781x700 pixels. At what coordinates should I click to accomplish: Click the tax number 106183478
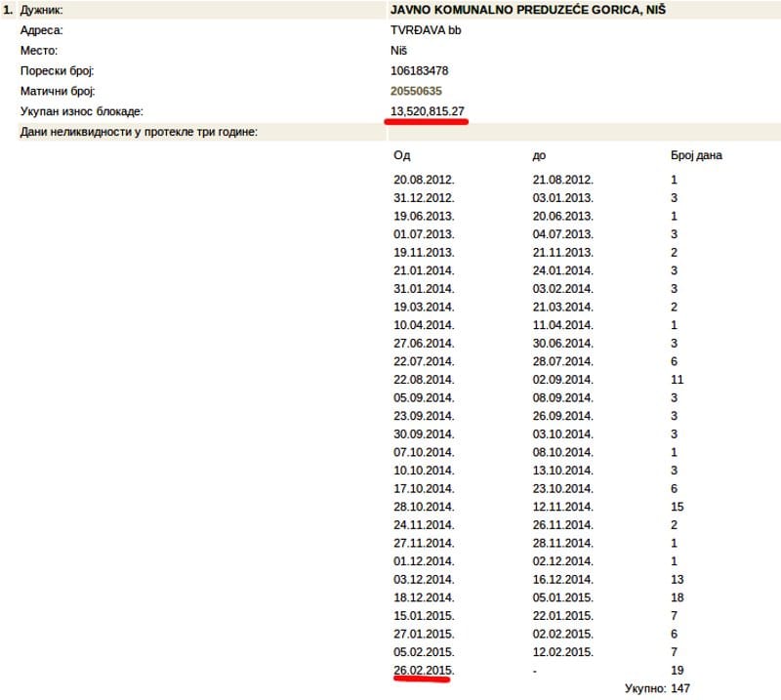[x=419, y=70]
